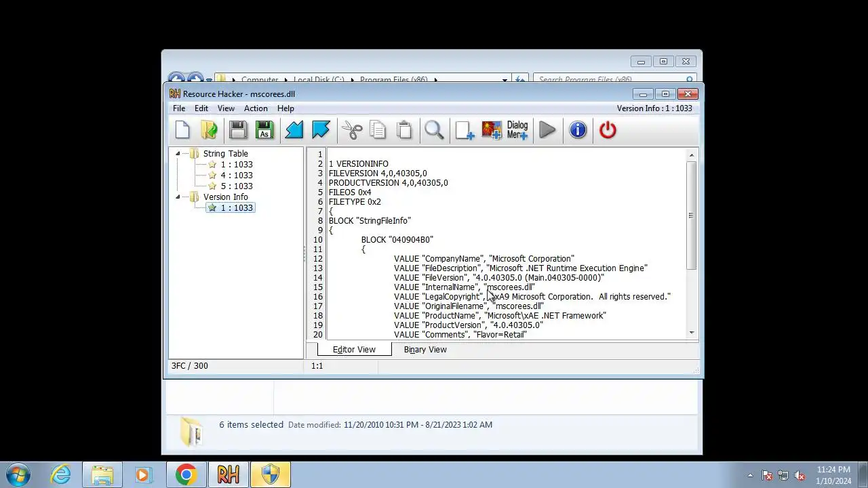This screenshot has height=488, width=868.
Task: Select the Version Info folder
Action: (225, 197)
